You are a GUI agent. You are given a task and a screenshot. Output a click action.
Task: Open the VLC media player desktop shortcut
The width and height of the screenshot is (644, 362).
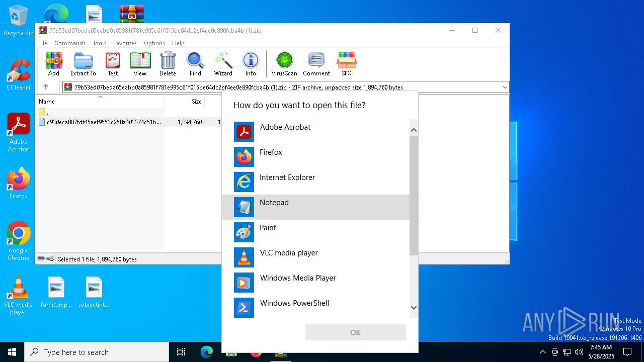tap(19, 296)
